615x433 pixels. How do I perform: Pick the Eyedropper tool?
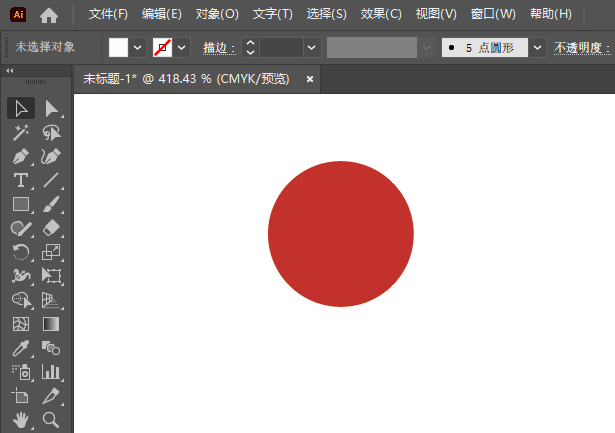[21, 348]
